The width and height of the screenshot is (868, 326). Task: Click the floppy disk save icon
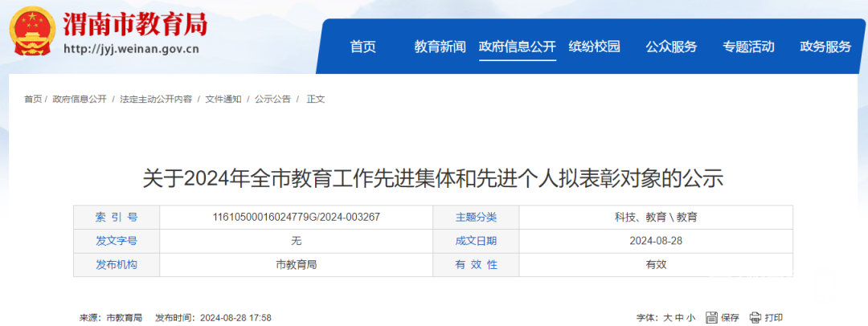point(712,317)
